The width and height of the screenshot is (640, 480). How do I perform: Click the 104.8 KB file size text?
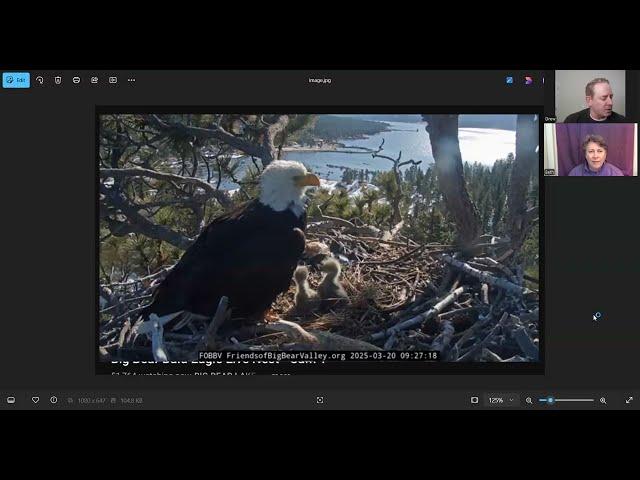pyautogui.click(x=131, y=401)
